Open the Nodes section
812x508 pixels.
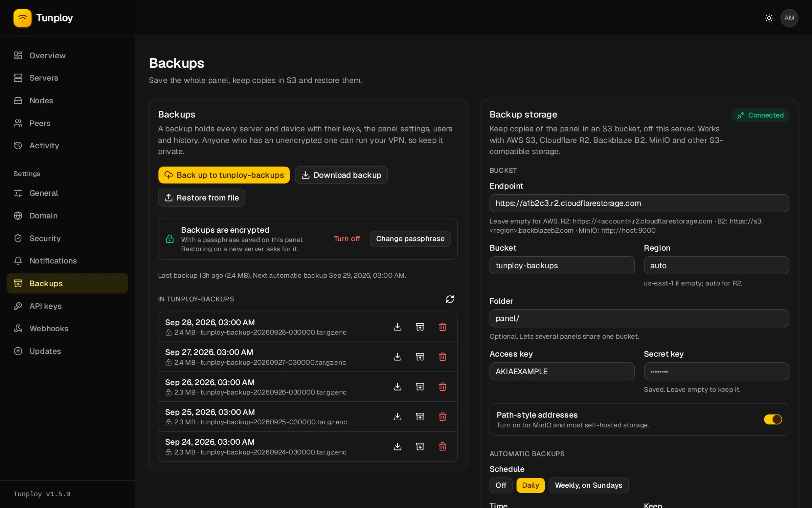pyautogui.click(x=67, y=101)
